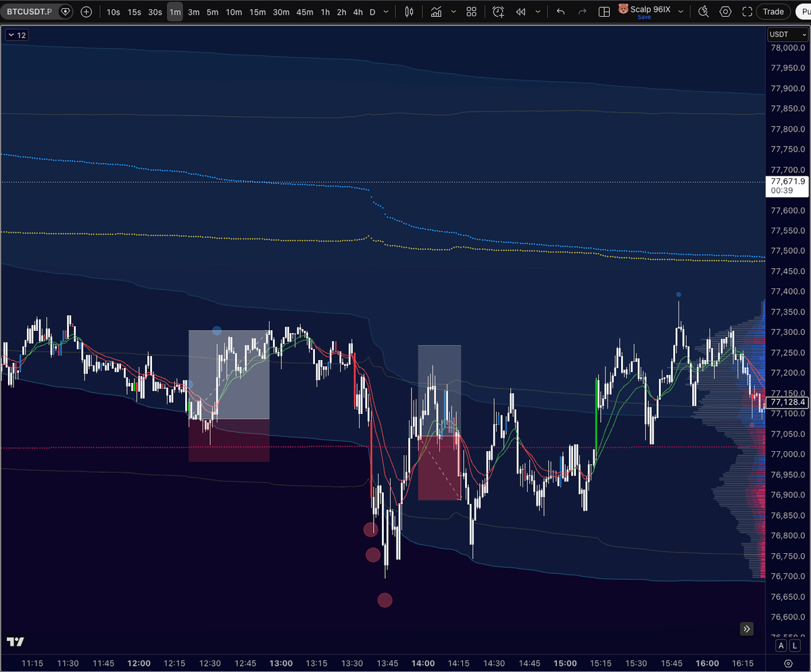Toggle auto scale A button
The height and width of the screenshot is (672, 811).
pos(781,646)
